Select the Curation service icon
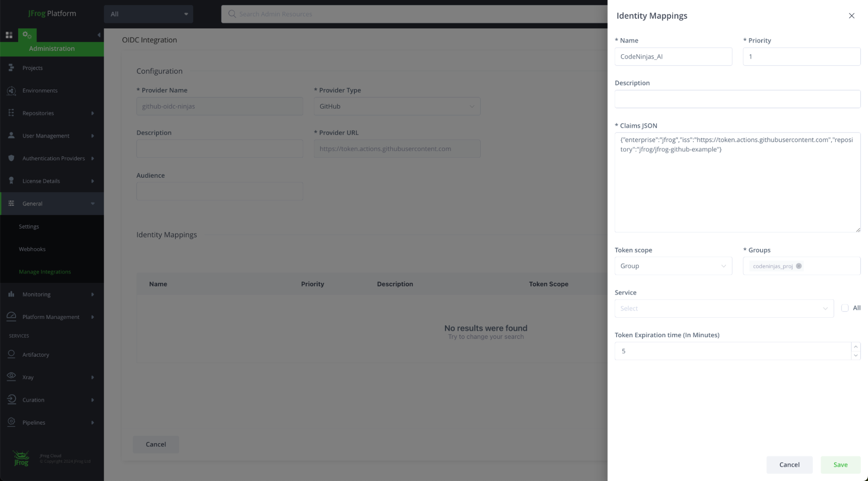 (x=11, y=399)
